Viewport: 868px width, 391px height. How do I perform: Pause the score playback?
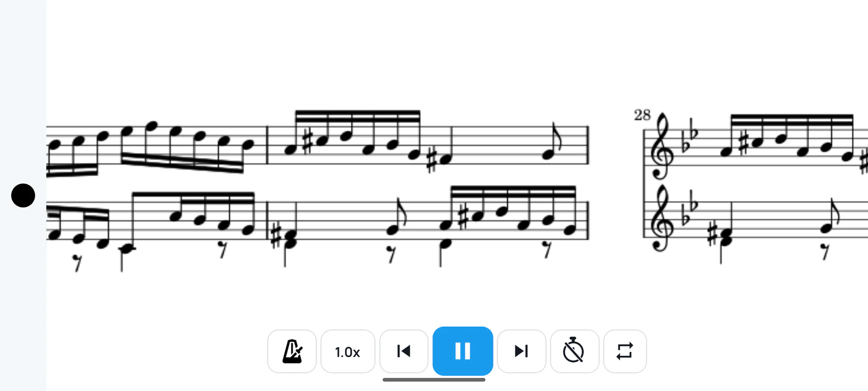462,351
